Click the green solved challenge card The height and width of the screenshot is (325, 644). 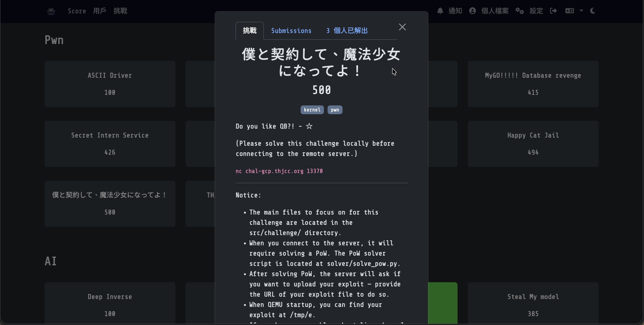tap(443, 303)
